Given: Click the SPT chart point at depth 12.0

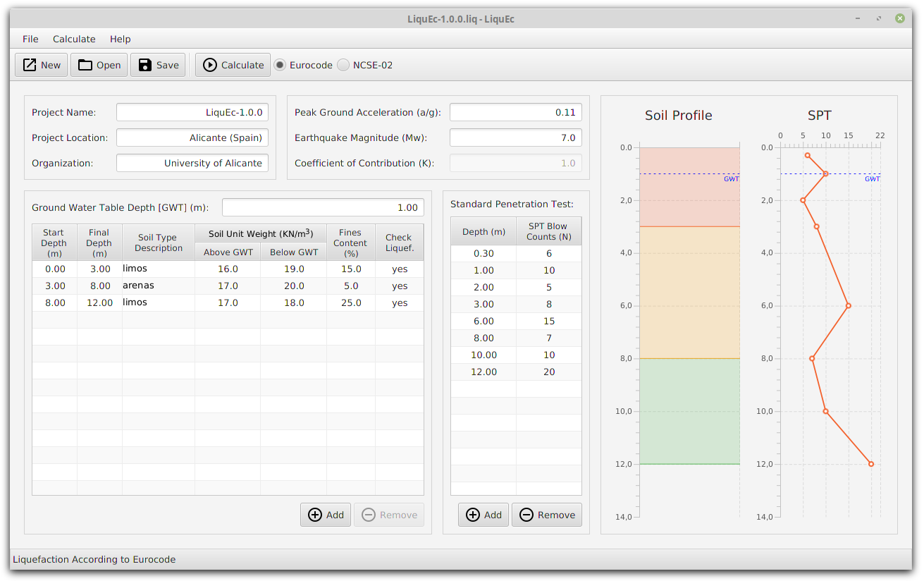Looking at the screenshot, I should (x=871, y=464).
